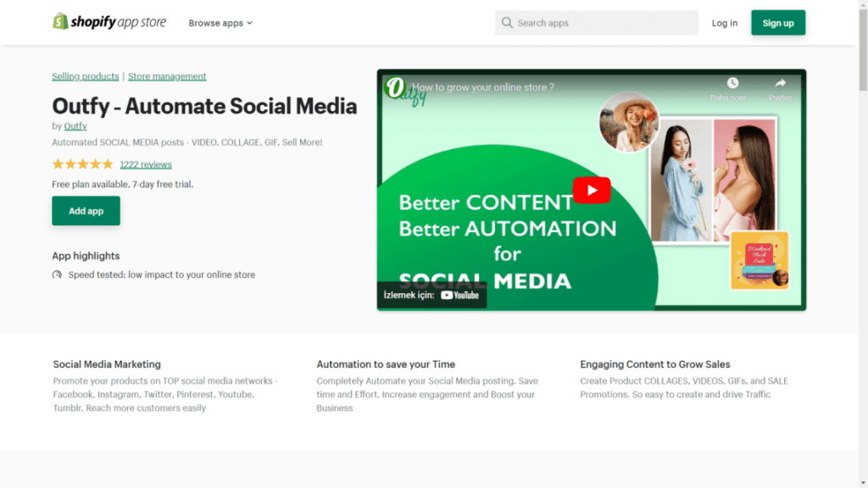Open the Log in link
The width and height of the screenshot is (868, 488).
pos(724,23)
